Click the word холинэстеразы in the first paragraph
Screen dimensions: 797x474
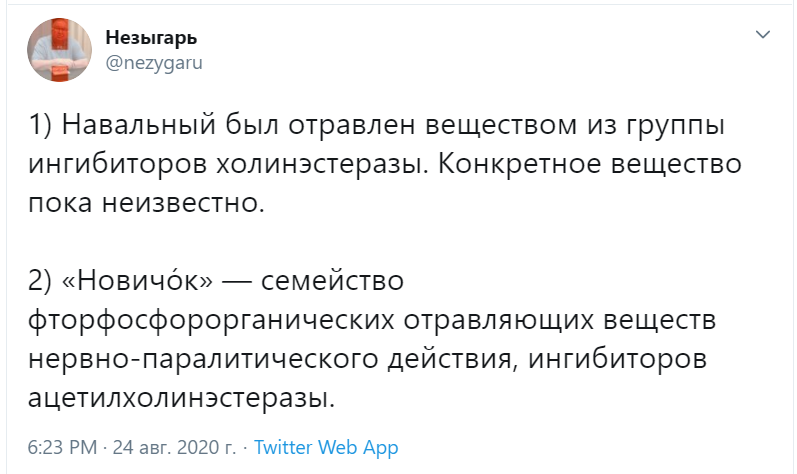click(322, 164)
